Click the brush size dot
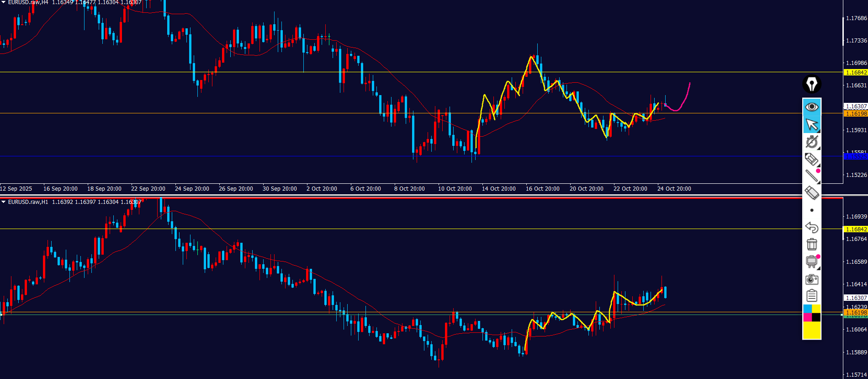 (x=812, y=210)
